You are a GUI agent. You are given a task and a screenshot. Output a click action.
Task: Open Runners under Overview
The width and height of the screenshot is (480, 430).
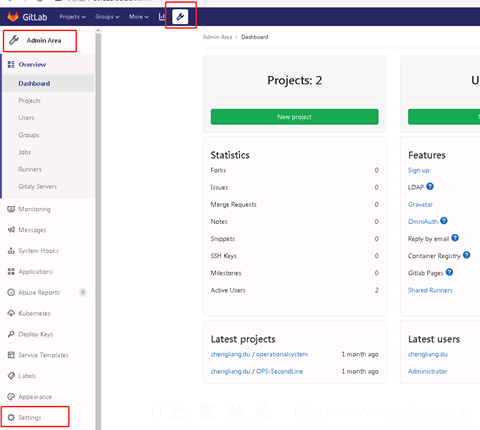(30, 169)
